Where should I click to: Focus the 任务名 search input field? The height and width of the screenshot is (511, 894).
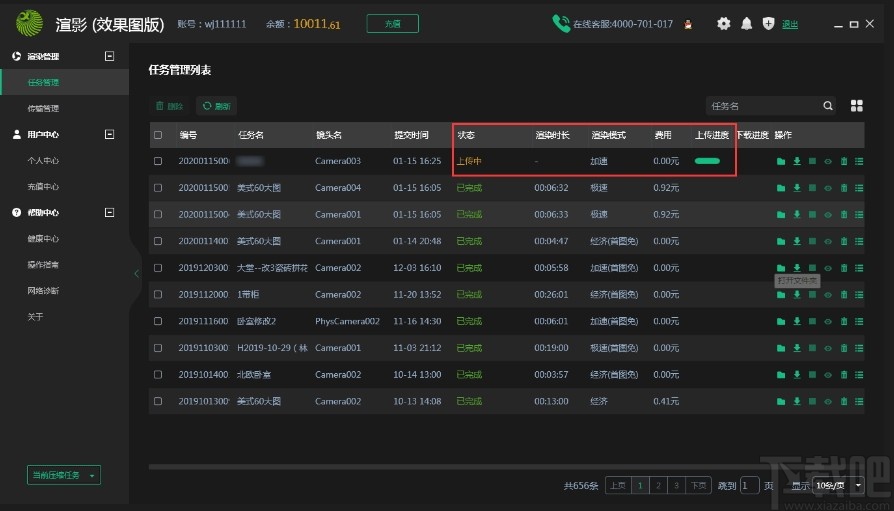coord(764,106)
